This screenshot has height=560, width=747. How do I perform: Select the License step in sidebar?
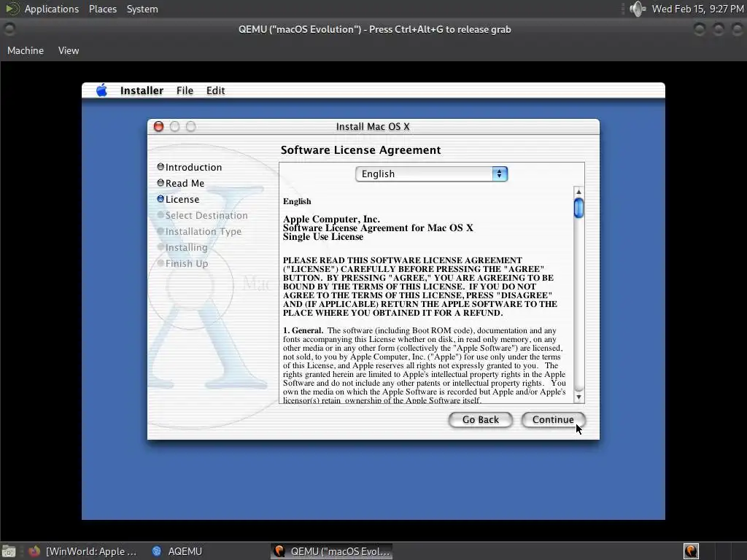[182, 200]
